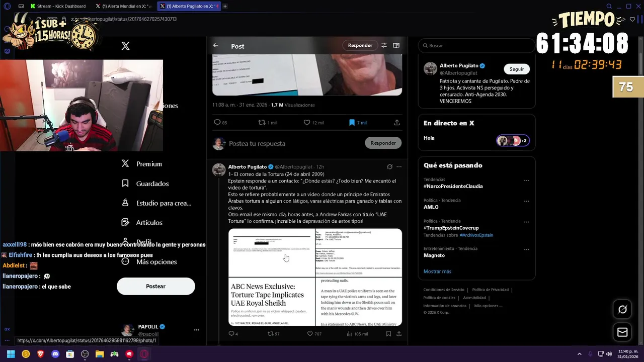Open Grok floating button
644x362 pixels.
622,310
